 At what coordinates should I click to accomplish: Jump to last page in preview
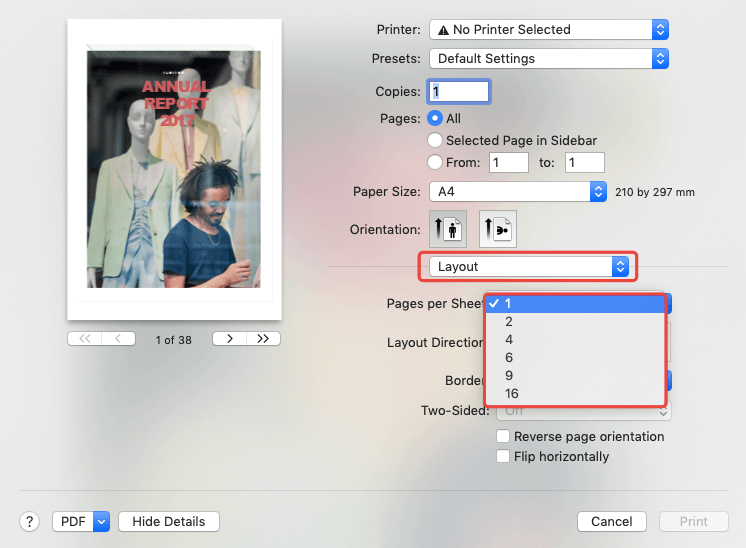coord(262,339)
